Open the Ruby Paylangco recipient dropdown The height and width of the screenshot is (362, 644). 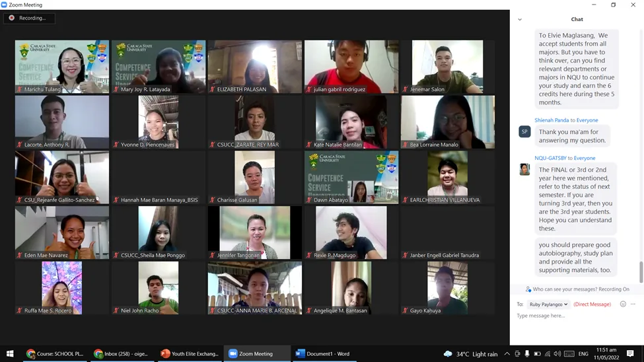pyautogui.click(x=548, y=305)
